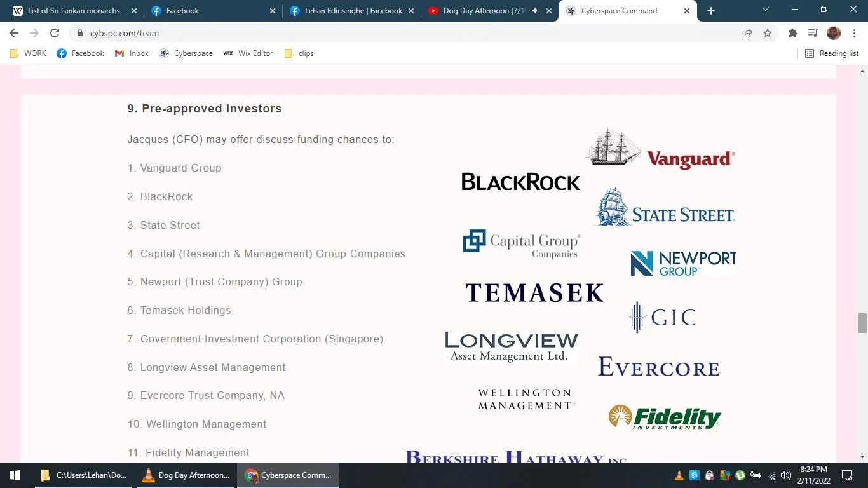Image resolution: width=868 pixels, height=488 pixels.
Task: Share this page using the share icon
Action: point(747,33)
